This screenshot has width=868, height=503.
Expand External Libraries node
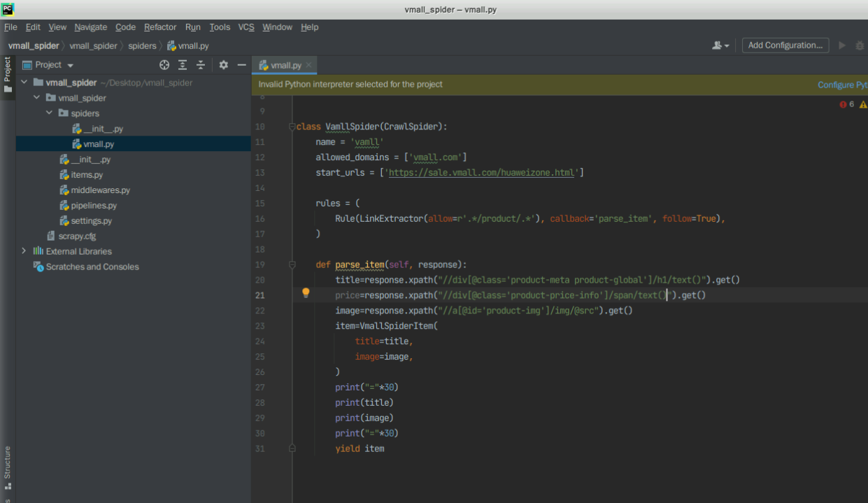point(24,251)
